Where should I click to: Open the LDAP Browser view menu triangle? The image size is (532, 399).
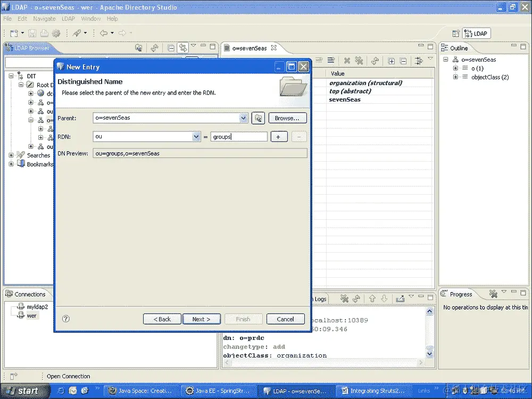pyautogui.click(x=194, y=45)
